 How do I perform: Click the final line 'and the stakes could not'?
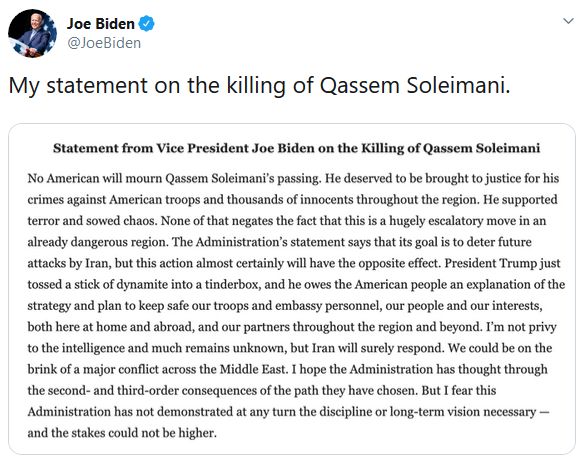click(122, 433)
